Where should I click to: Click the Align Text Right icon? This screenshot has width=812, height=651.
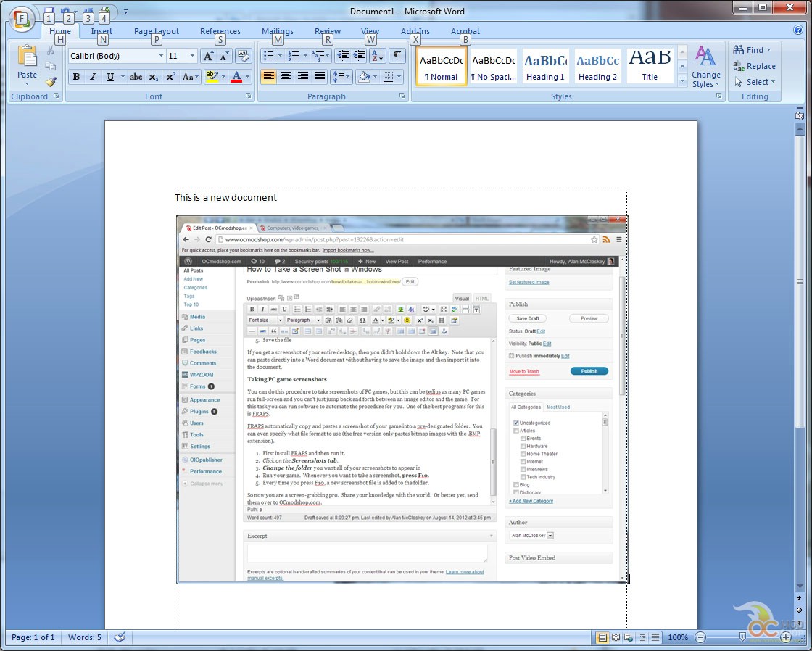point(302,77)
